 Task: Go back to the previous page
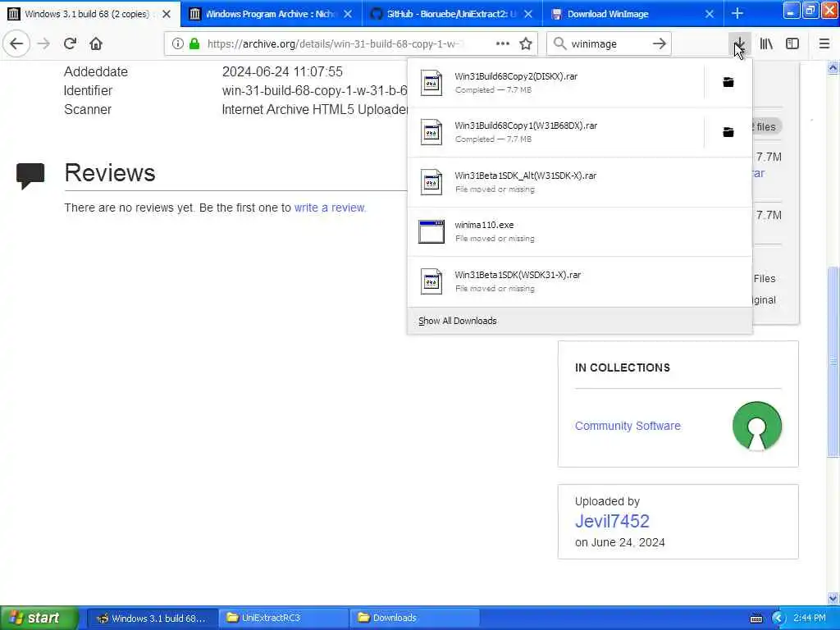(16, 43)
